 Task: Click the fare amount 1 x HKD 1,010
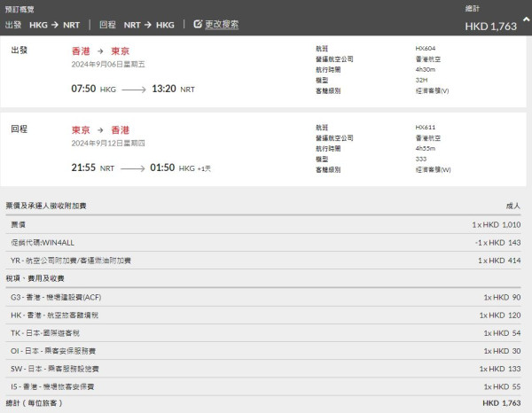pos(496,225)
